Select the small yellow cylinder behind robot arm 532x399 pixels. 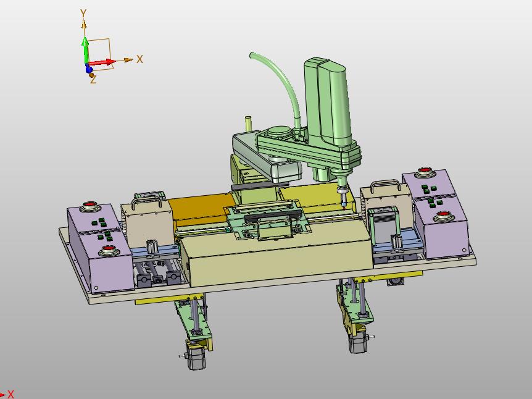coord(249,124)
